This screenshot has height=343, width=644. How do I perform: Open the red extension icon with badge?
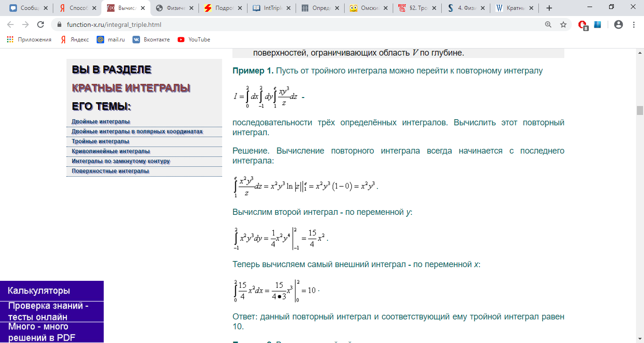click(583, 25)
